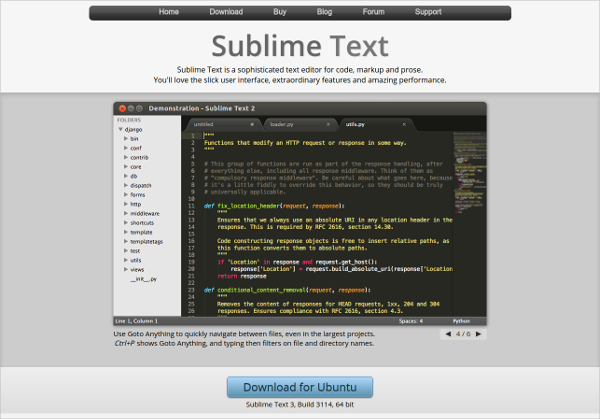Switch to the loader.py tab
The width and height of the screenshot is (600, 419).
(x=298, y=124)
